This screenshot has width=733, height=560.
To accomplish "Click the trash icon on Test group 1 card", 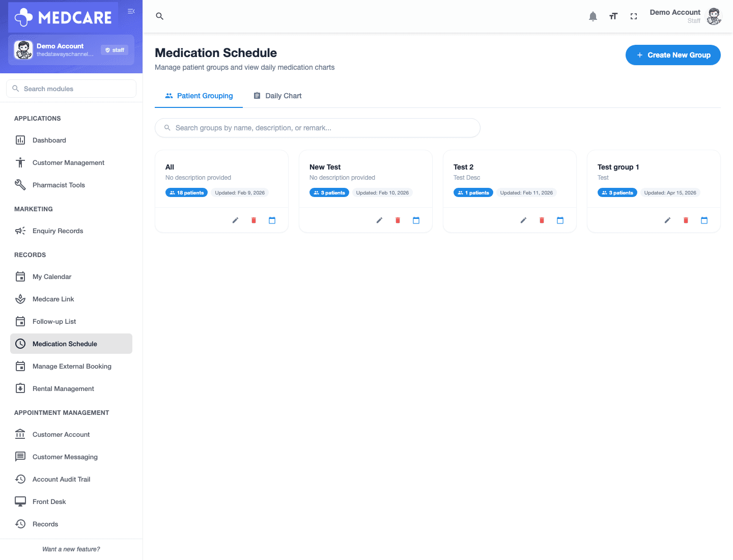I will [x=686, y=220].
